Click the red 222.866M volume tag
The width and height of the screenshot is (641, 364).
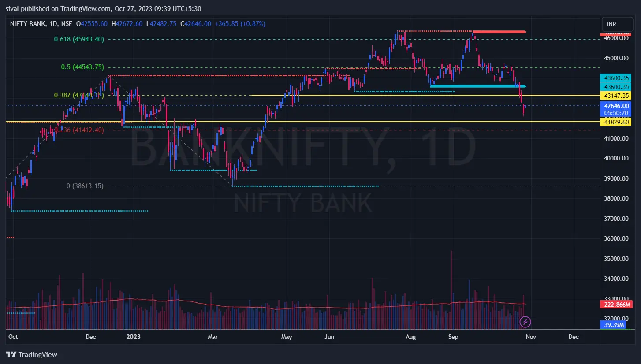(x=616, y=305)
